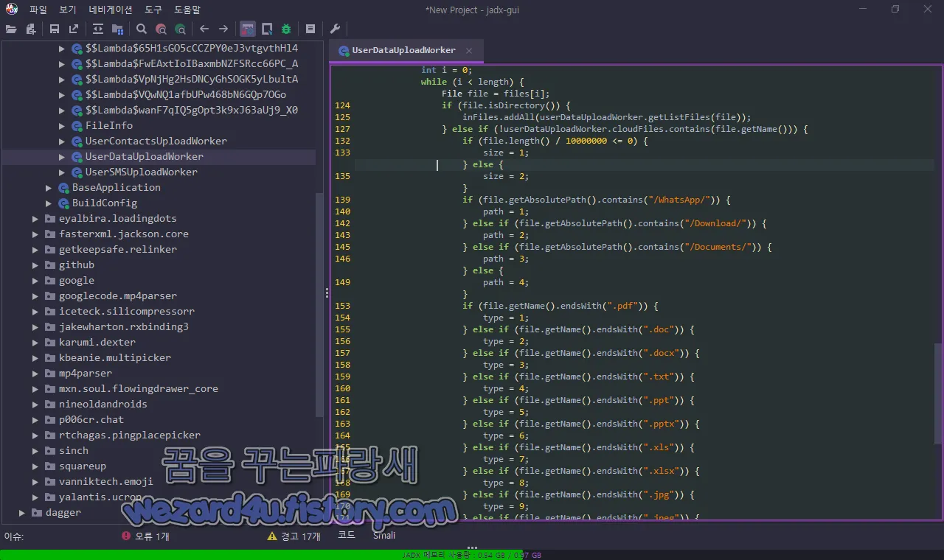
Task: Click the code editor vertical scrollbar
Action: pos(938,394)
